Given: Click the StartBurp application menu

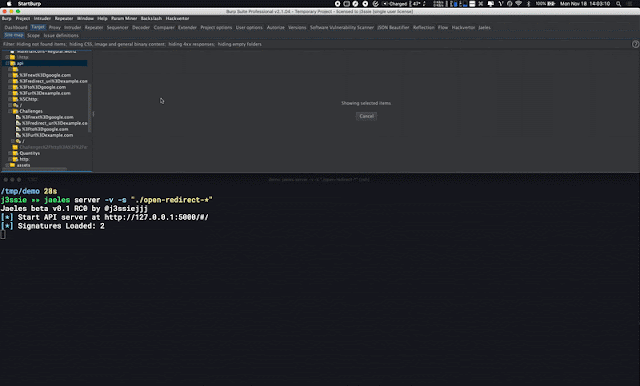Looking at the screenshot, I should click(x=29, y=4).
